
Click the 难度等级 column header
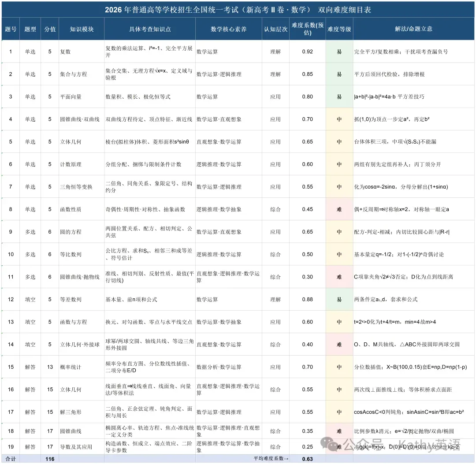tap(339, 29)
